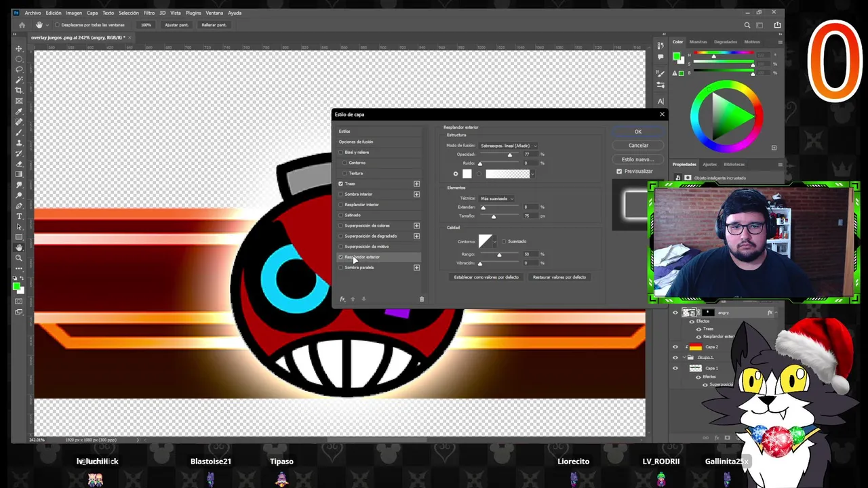Image resolution: width=868 pixels, height=488 pixels.
Task: Select the Brush tool
Action: point(19,132)
